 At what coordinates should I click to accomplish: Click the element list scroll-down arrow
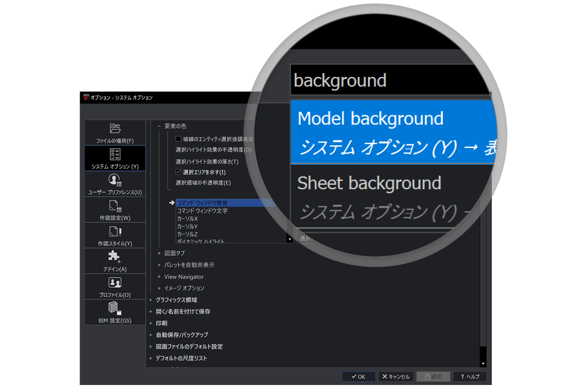290,240
